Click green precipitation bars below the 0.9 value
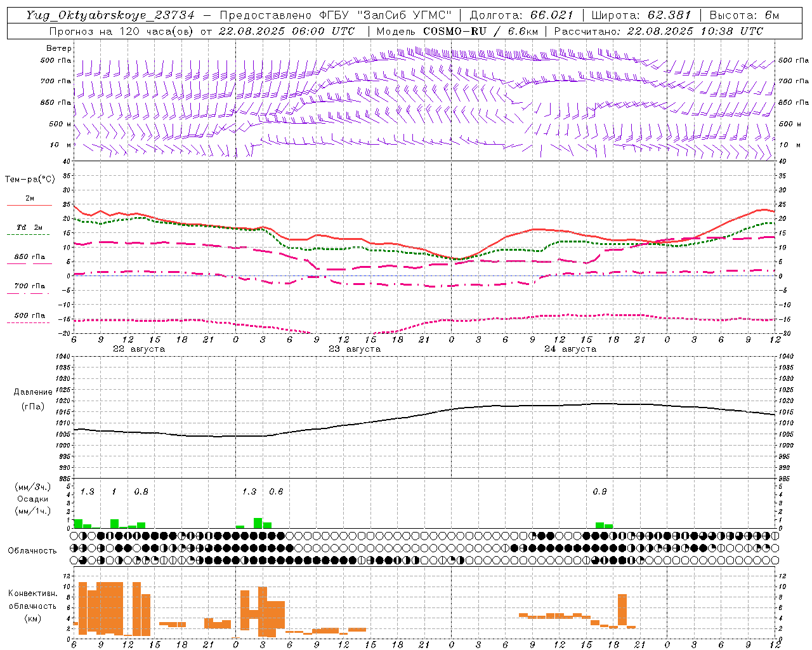The image size is (812, 650). coord(604,525)
